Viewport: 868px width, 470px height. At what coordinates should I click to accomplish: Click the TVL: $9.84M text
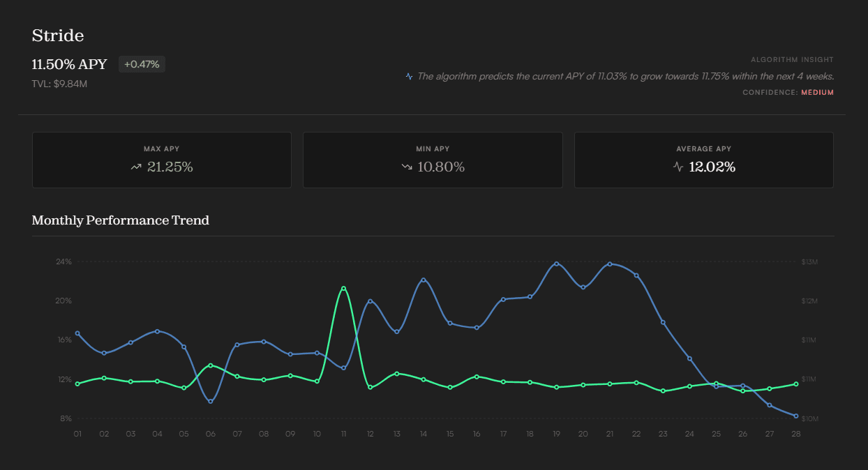(x=59, y=84)
